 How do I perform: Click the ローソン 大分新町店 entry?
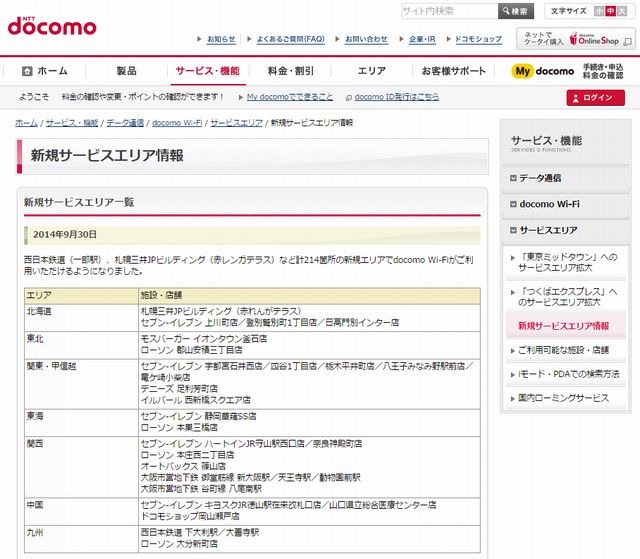coord(179,543)
